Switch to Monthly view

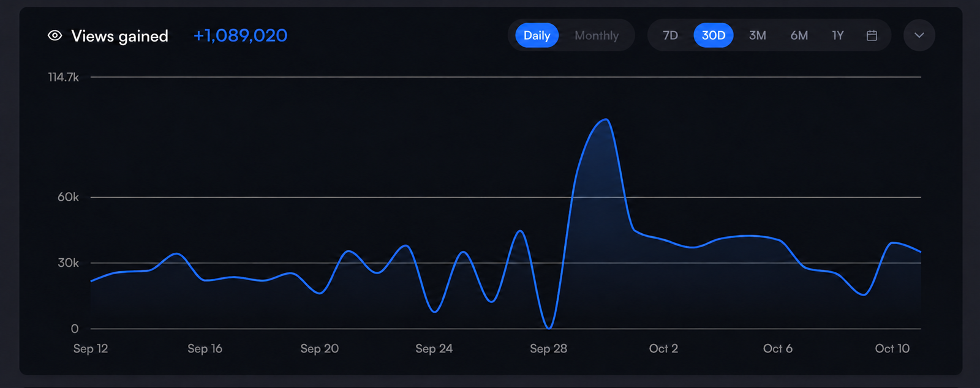(597, 35)
